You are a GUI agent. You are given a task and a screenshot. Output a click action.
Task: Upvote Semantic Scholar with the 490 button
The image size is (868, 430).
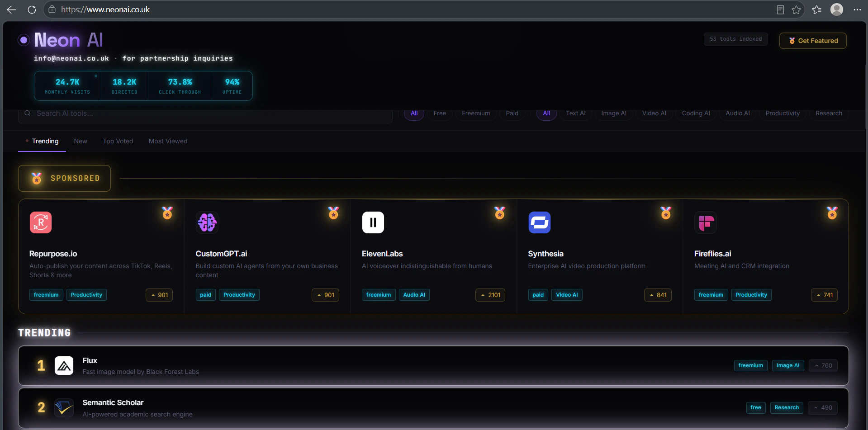tap(823, 407)
